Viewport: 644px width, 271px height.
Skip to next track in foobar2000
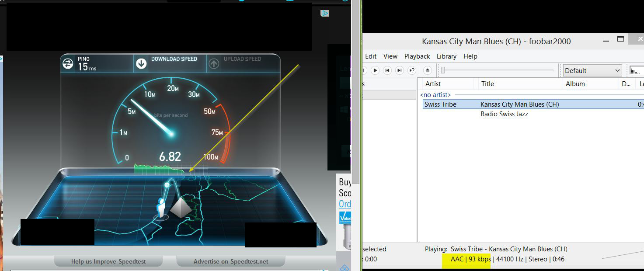tap(399, 70)
